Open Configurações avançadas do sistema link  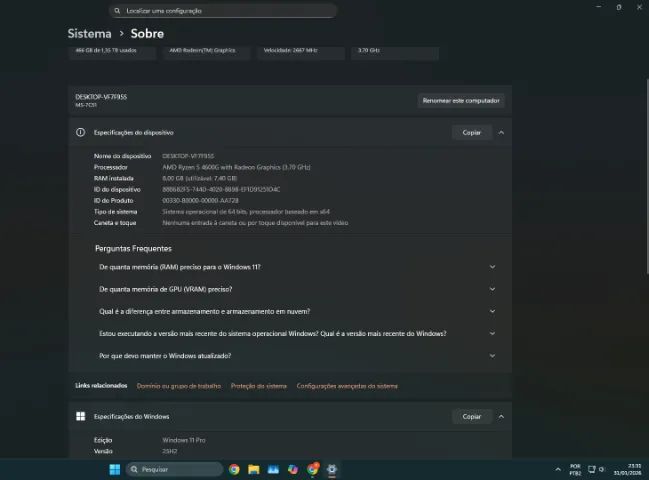click(347, 386)
